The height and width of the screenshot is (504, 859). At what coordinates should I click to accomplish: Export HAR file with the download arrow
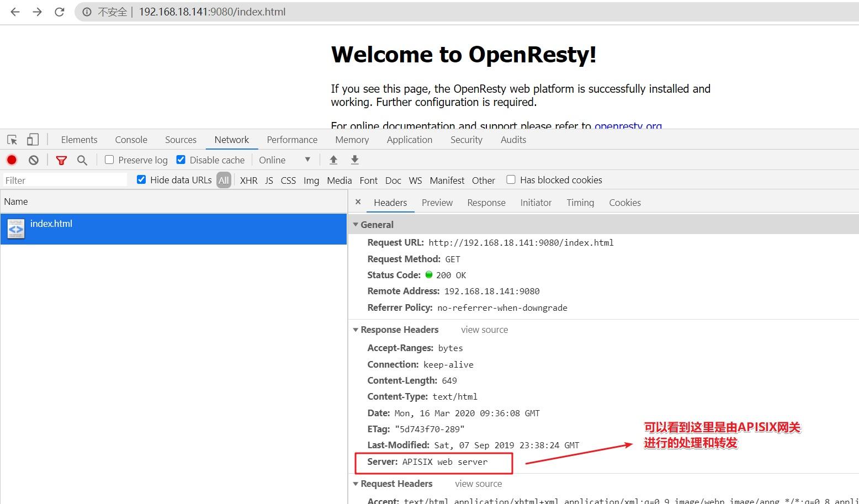click(x=355, y=160)
